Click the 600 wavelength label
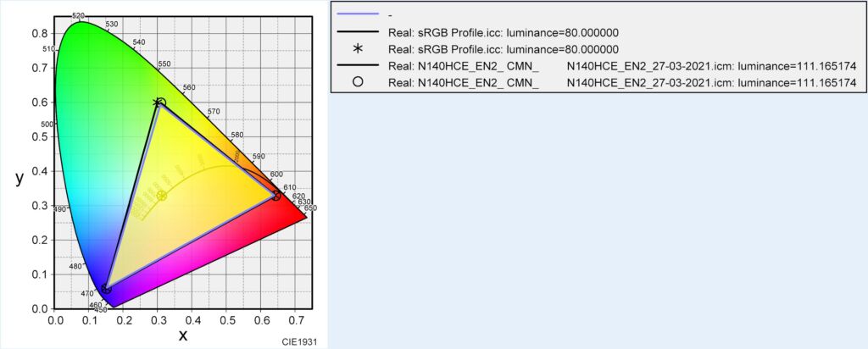The image size is (868, 349). (277, 174)
